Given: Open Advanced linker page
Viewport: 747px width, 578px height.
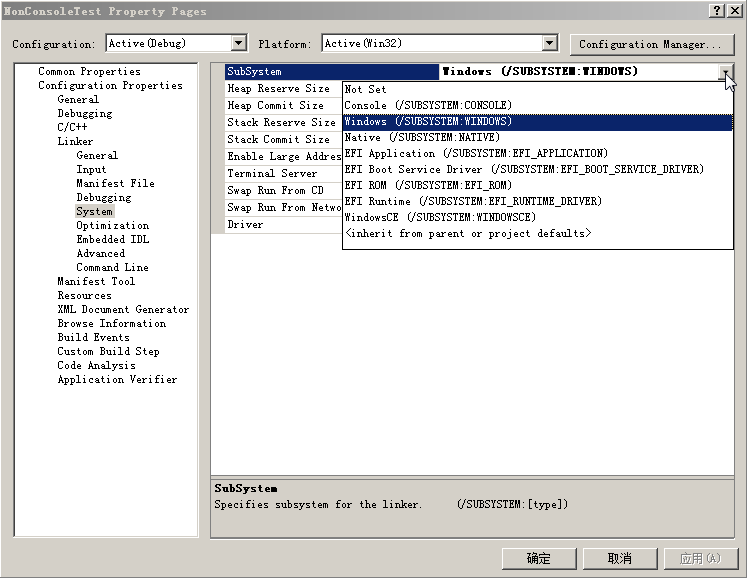Looking at the screenshot, I should [x=101, y=254].
